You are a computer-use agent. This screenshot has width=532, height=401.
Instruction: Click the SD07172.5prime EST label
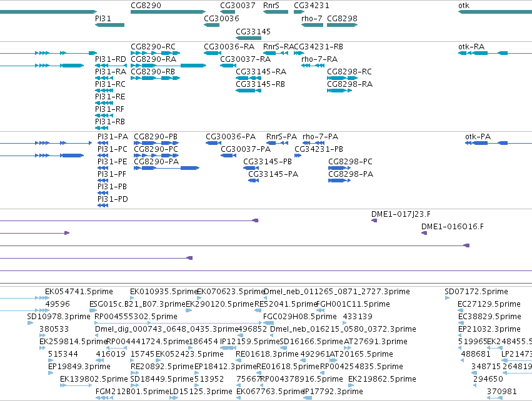click(x=476, y=292)
